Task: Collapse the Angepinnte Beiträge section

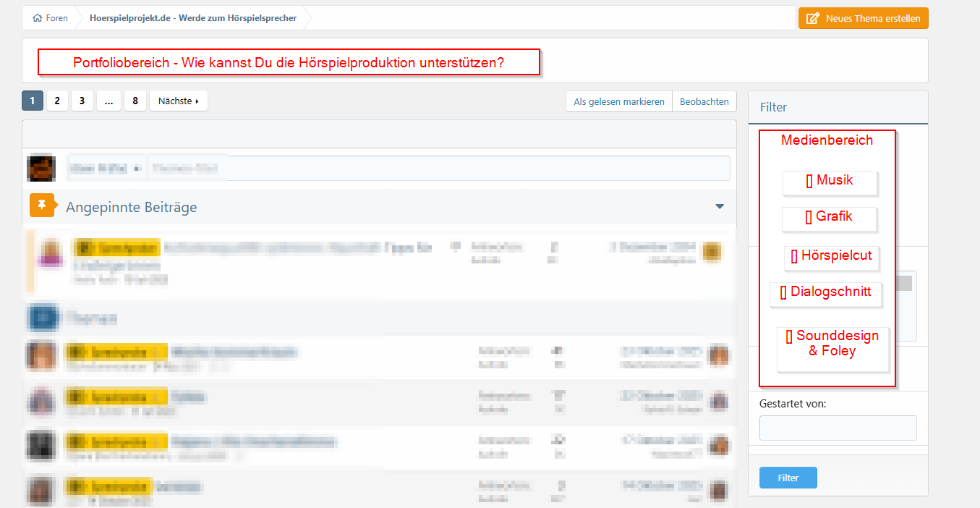Action: [x=719, y=207]
